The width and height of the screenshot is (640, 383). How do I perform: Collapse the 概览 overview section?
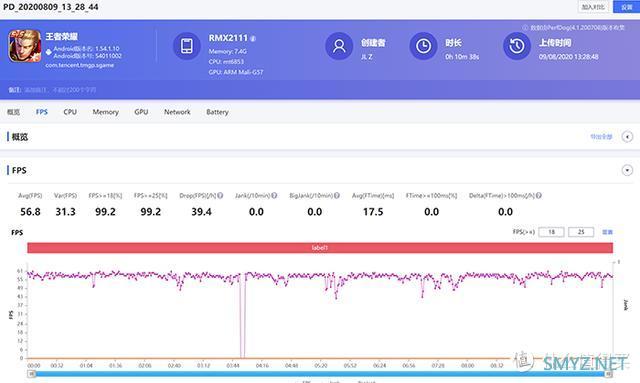click(x=627, y=137)
